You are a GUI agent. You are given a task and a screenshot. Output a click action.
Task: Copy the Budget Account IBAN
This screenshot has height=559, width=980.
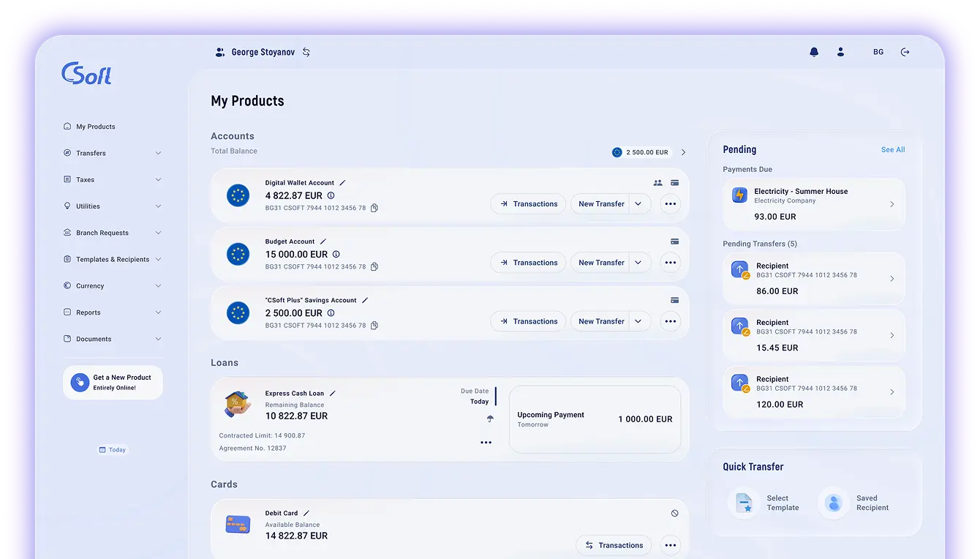click(x=374, y=266)
